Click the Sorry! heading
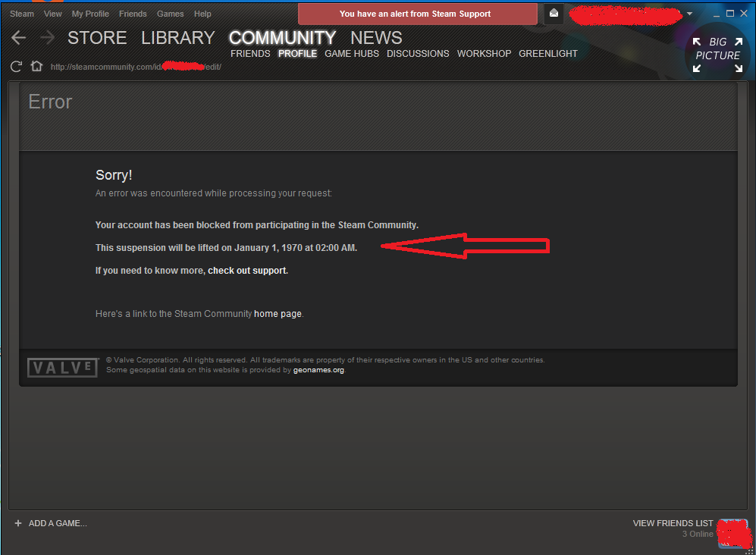This screenshot has height=555, width=756. (114, 175)
